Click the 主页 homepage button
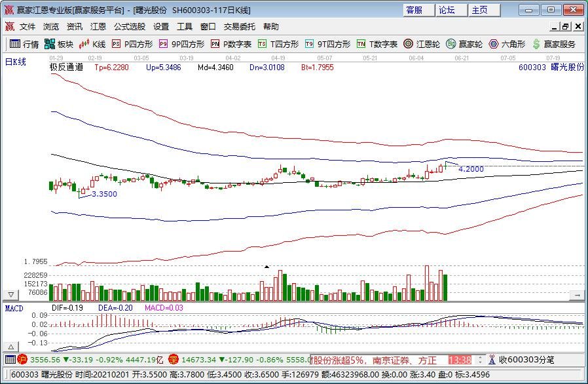Image resolution: width=588 pixels, height=384 pixels. click(485, 10)
